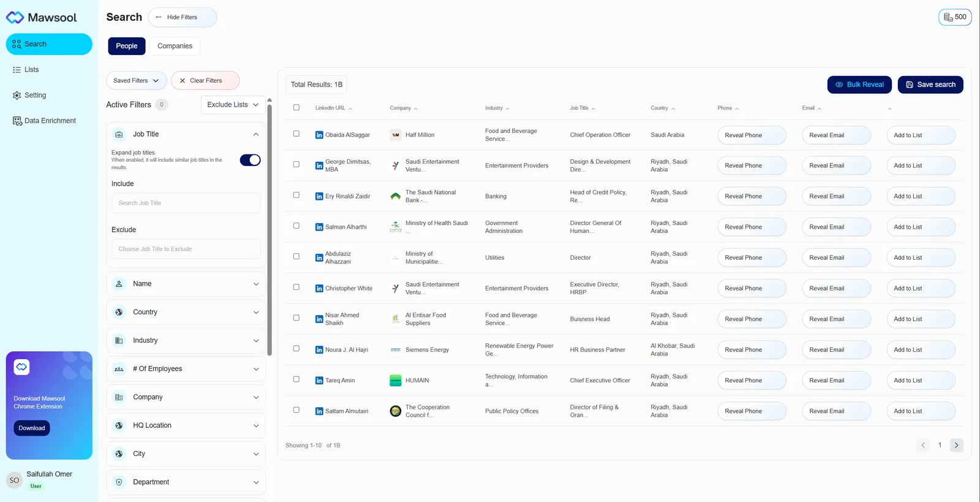Click the Mawsool logo icon

[15, 18]
